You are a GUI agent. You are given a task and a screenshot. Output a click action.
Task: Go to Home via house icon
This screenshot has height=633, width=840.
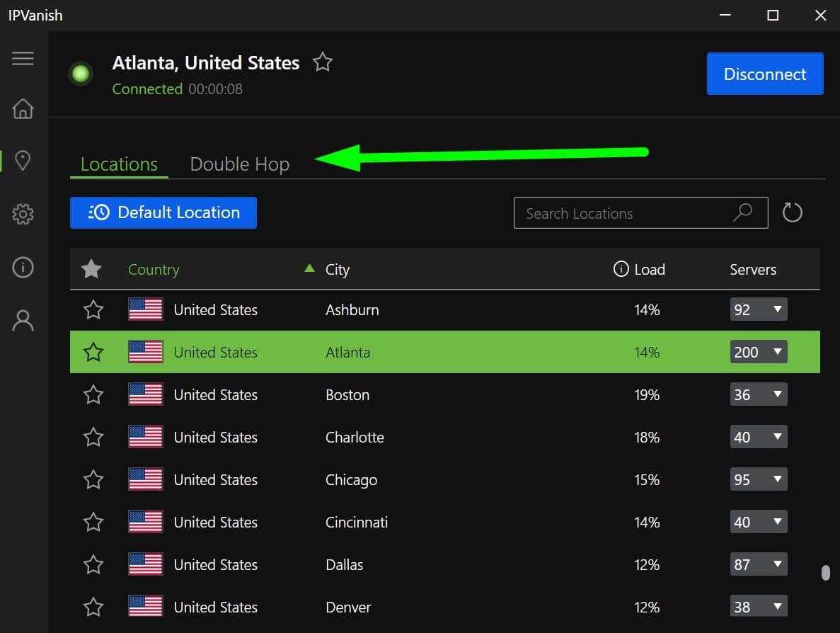tap(23, 109)
